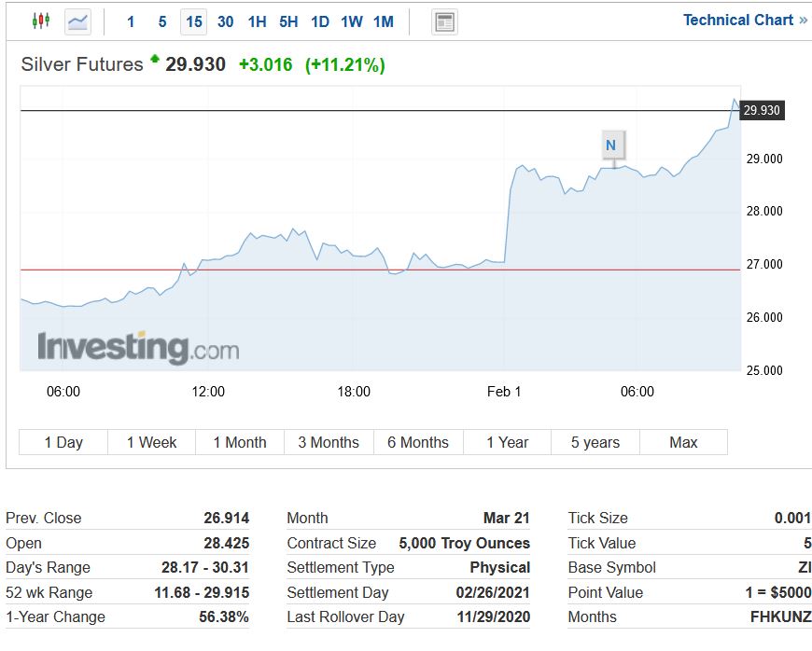Image resolution: width=812 pixels, height=651 pixels.
Task: Set the interval to 5 minutes
Action: (162, 21)
